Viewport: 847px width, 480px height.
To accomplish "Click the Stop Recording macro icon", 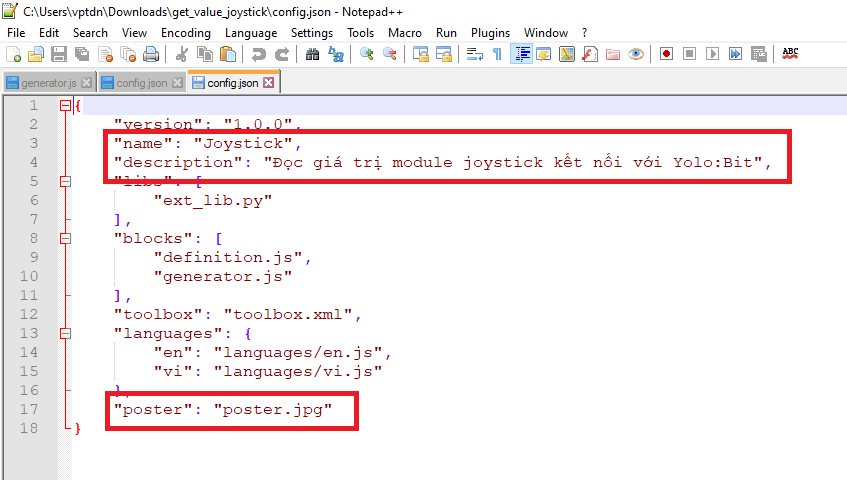I will pos(689,54).
